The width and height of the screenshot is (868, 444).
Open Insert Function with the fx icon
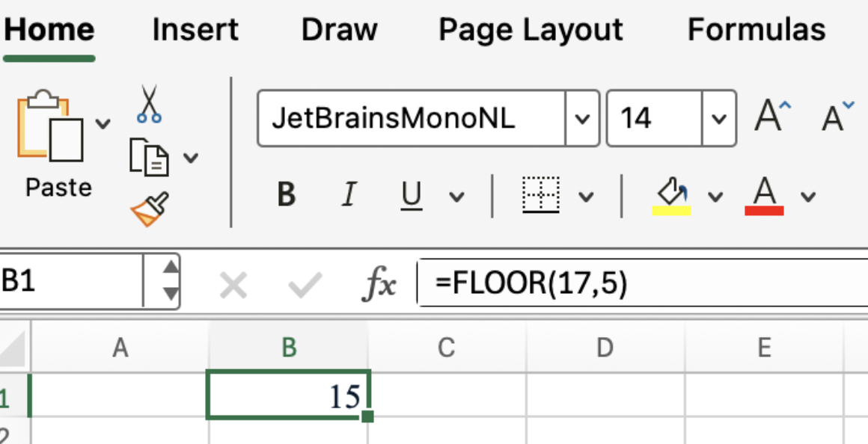[379, 286]
